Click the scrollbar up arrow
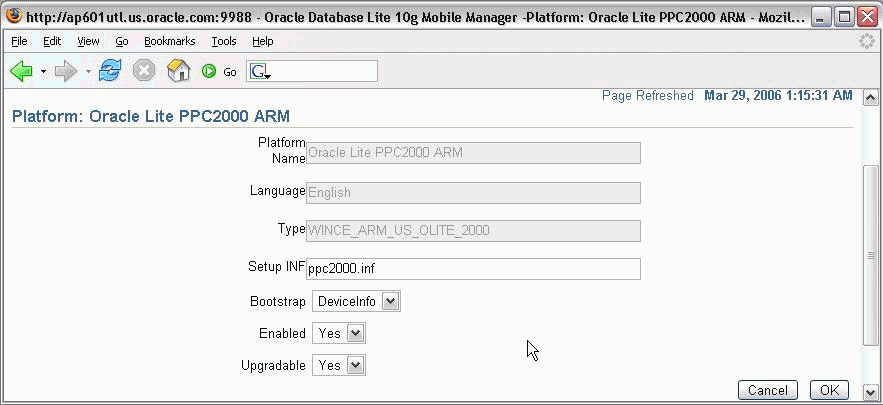The height and width of the screenshot is (405, 883). [870, 97]
